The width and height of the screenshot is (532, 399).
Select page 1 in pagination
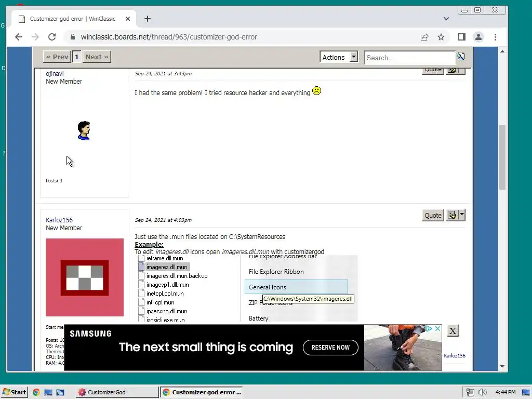pyautogui.click(x=77, y=57)
